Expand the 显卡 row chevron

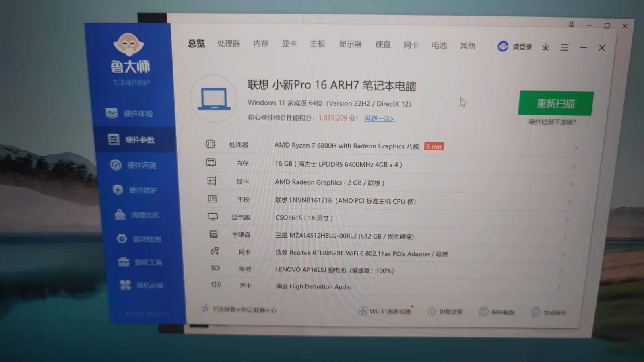tap(572, 184)
